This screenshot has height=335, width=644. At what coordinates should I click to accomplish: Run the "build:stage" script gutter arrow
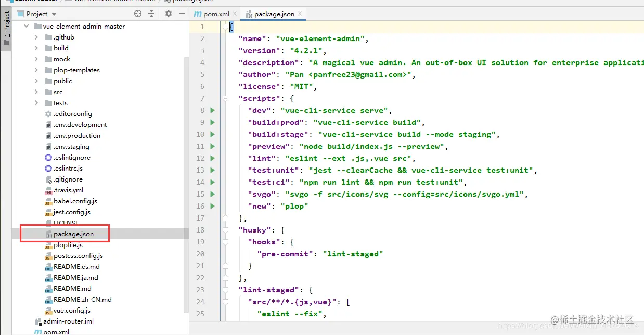212,134
